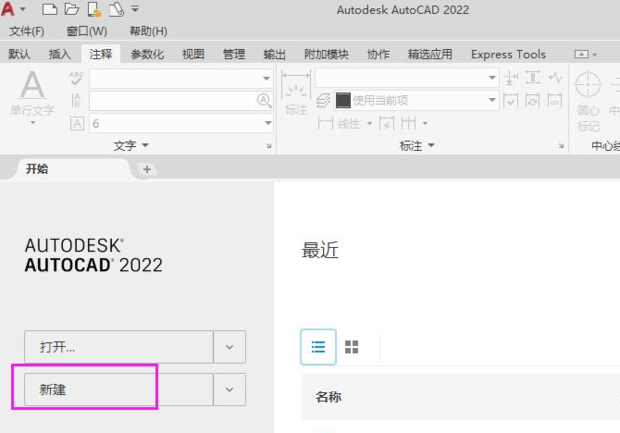
Task: Click the 单行文字 large A tool
Action: click(32, 93)
